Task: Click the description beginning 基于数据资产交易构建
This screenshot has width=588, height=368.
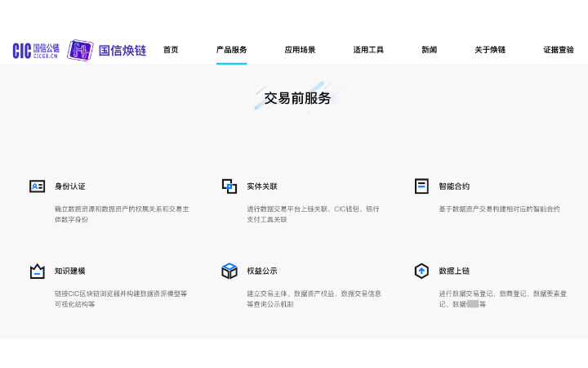Action: pyautogui.click(x=499, y=209)
